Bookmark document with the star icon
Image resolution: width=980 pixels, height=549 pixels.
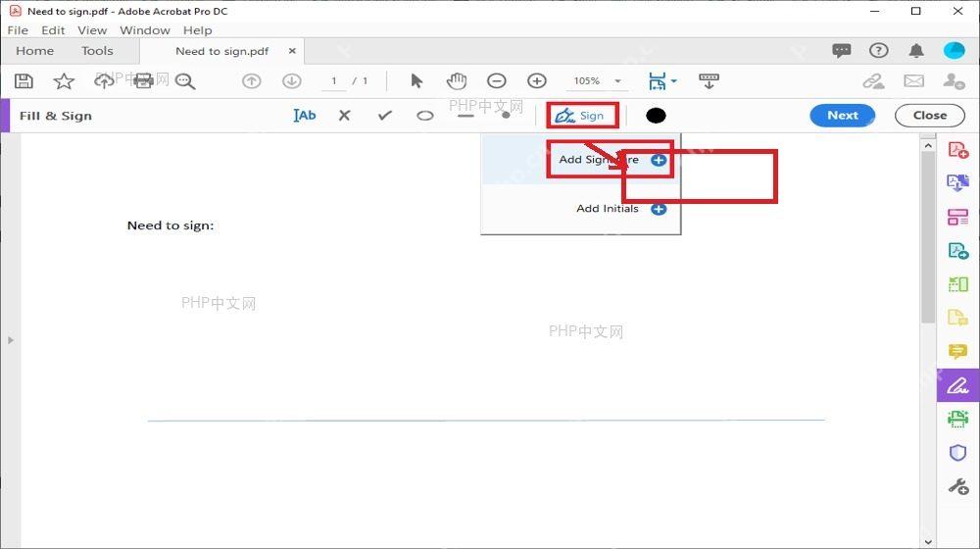pos(64,80)
